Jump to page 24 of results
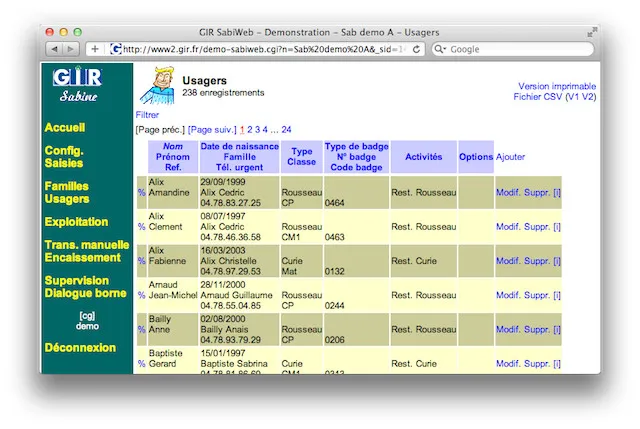Screen dimensions: 640x429 click(286, 129)
